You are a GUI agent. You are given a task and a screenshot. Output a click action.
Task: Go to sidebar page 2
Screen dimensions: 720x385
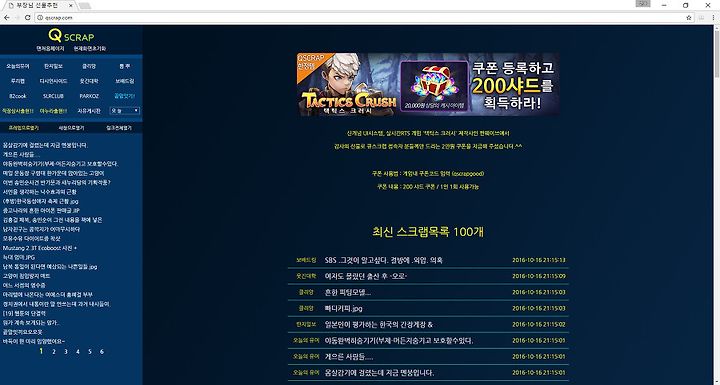coord(54,352)
